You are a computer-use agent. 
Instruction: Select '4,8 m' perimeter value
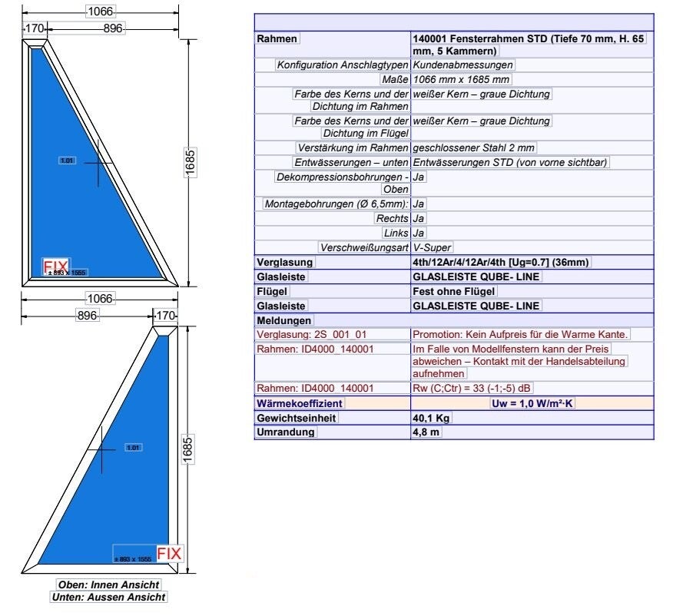coord(426,432)
